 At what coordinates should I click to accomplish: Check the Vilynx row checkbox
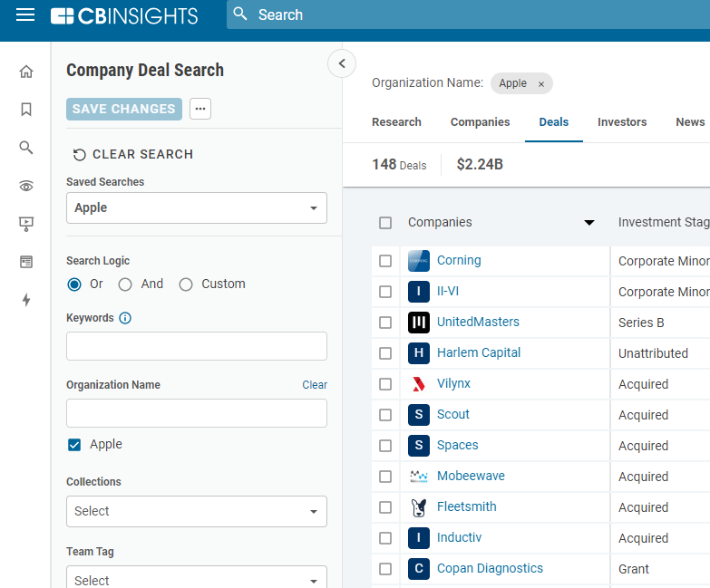coord(385,384)
